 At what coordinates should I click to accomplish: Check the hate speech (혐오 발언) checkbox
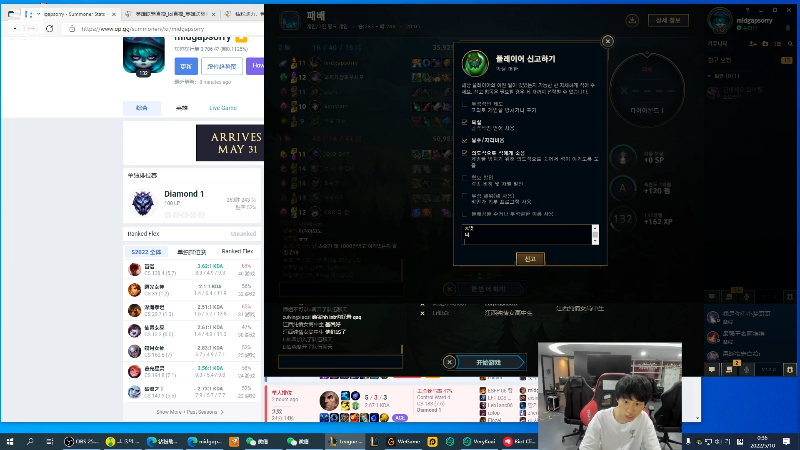[x=464, y=178]
